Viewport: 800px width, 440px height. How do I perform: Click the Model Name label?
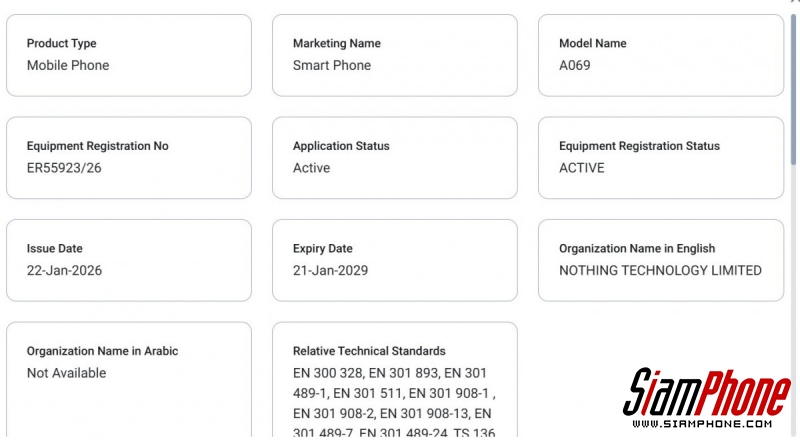point(592,44)
